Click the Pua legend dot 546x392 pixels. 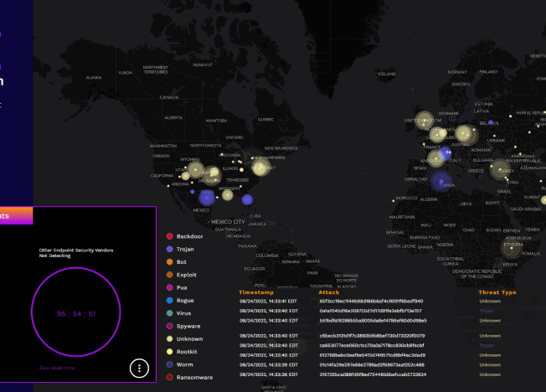click(170, 287)
